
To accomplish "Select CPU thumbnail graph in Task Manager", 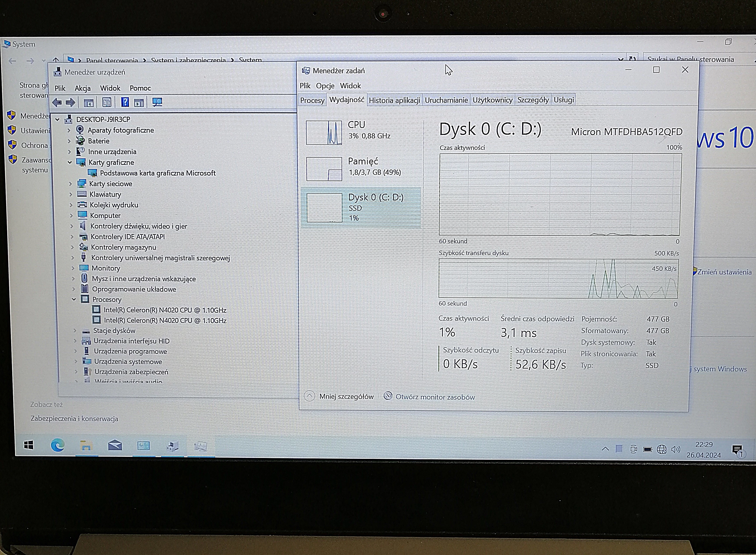I will pos(324,133).
